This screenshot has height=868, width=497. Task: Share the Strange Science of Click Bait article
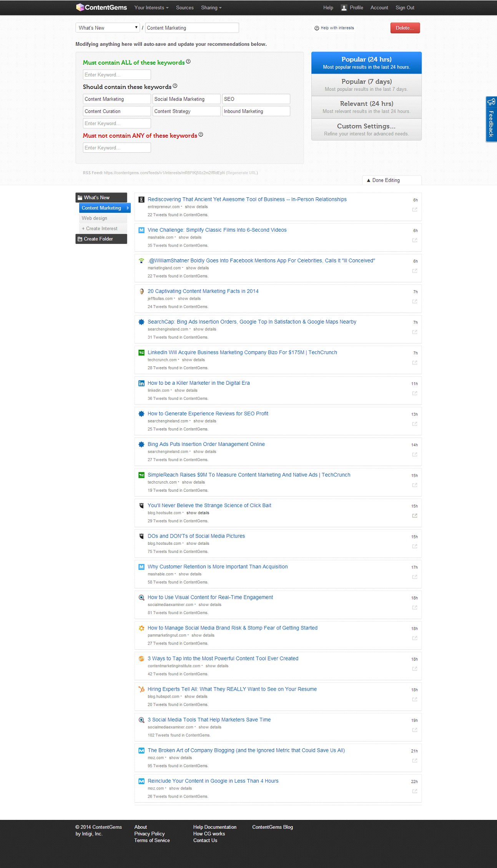click(415, 516)
